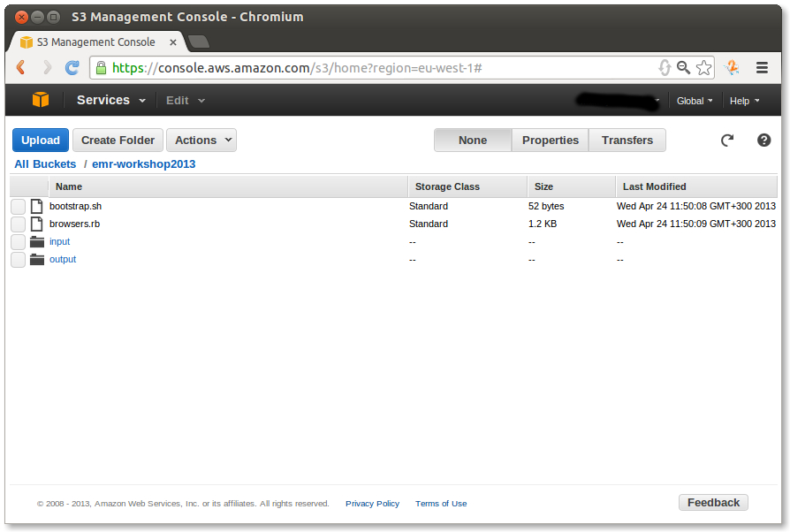
Task: Open the Actions dropdown
Action: (202, 140)
